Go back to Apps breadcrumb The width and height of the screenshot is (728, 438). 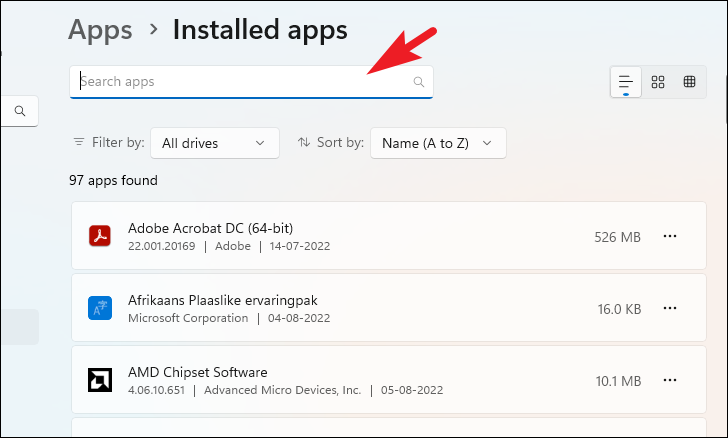[x=100, y=30]
